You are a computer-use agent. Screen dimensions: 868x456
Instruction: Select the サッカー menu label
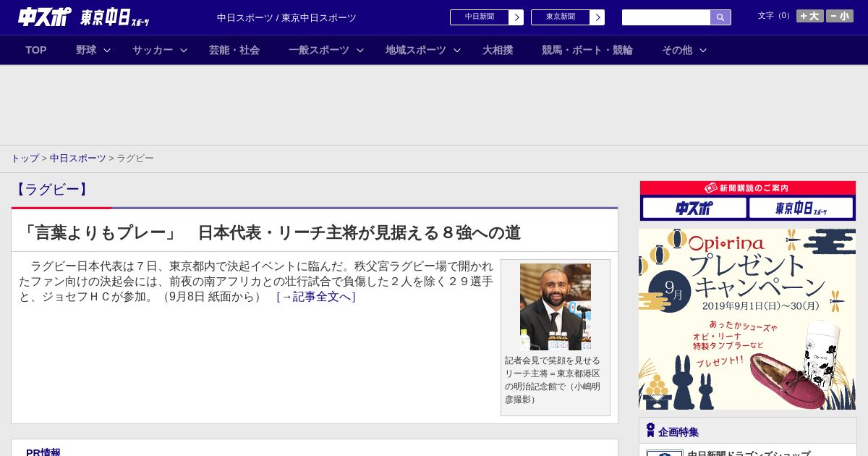pyautogui.click(x=153, y=50)
